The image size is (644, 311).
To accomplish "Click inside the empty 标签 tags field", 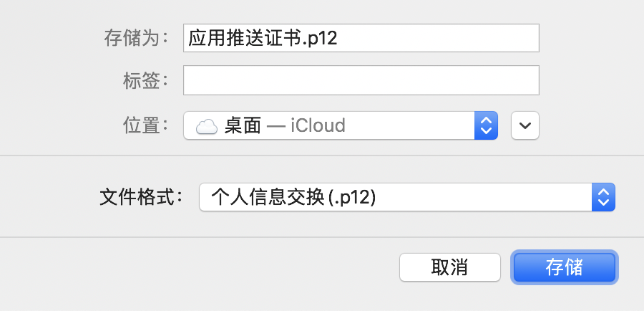I will 361,80.
